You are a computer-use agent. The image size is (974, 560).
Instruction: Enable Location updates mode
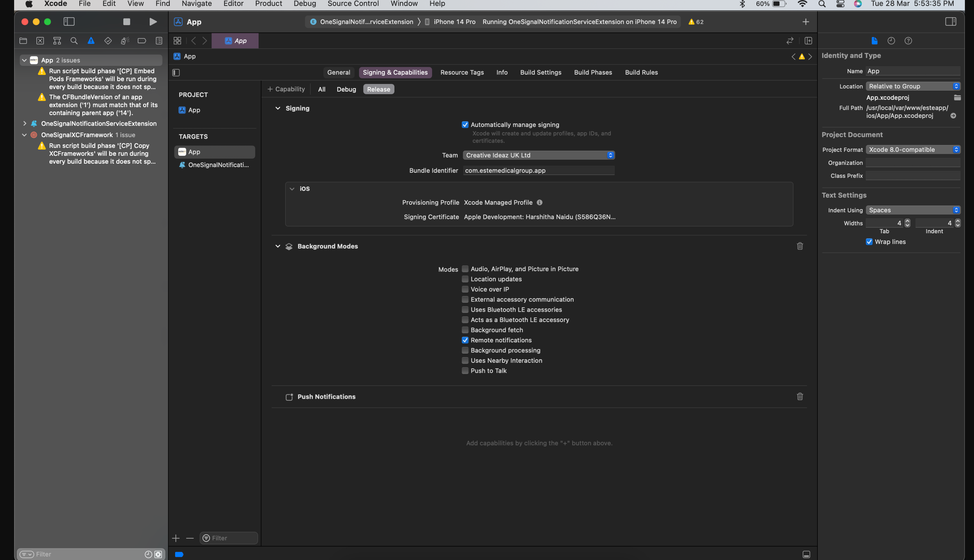coord(465,279)
